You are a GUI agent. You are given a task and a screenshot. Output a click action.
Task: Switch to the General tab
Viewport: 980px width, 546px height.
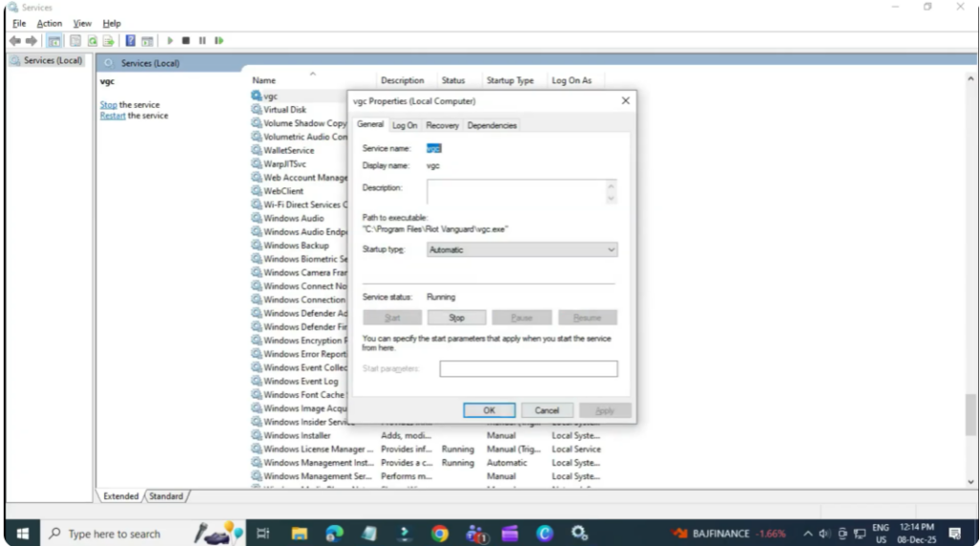tap(370, 124)
